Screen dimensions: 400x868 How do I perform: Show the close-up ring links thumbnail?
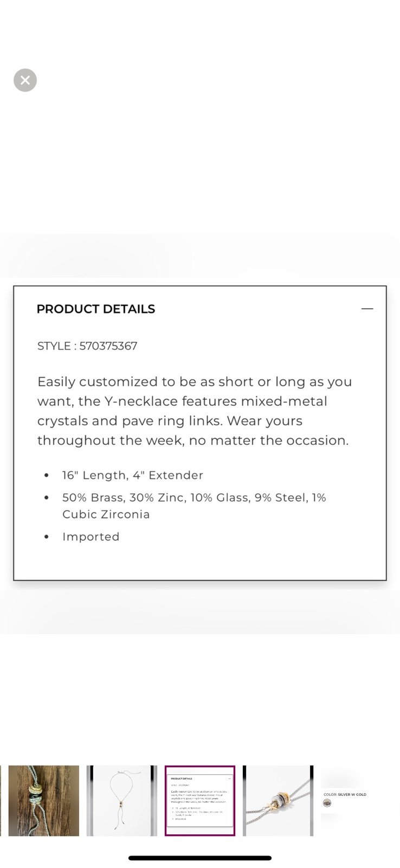278,801
